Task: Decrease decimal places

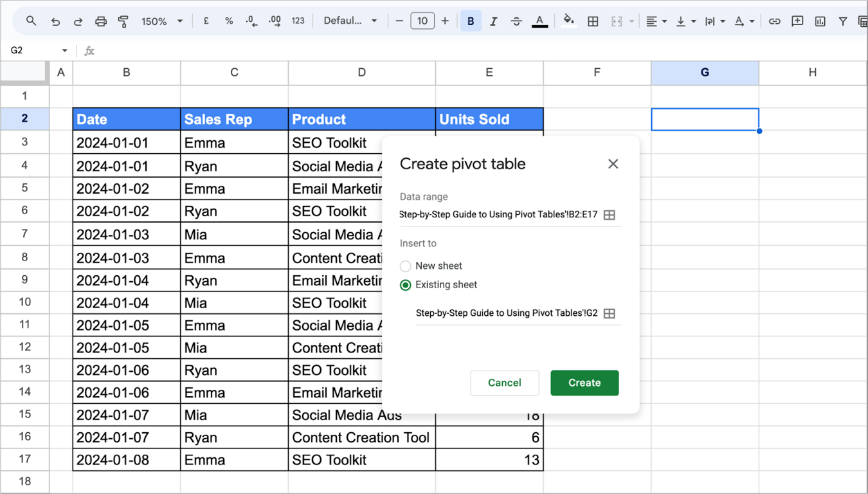Action: [251, 21]
